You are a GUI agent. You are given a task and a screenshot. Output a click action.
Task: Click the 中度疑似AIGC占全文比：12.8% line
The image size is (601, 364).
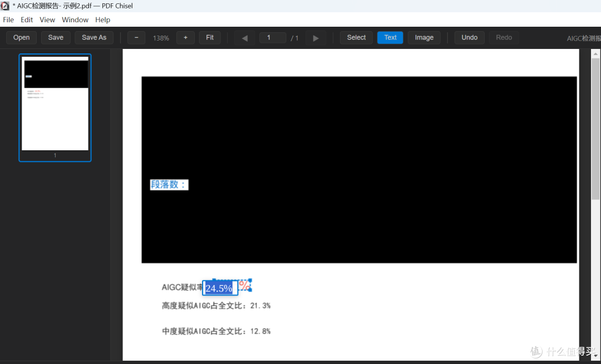click(x=216, y=331)
